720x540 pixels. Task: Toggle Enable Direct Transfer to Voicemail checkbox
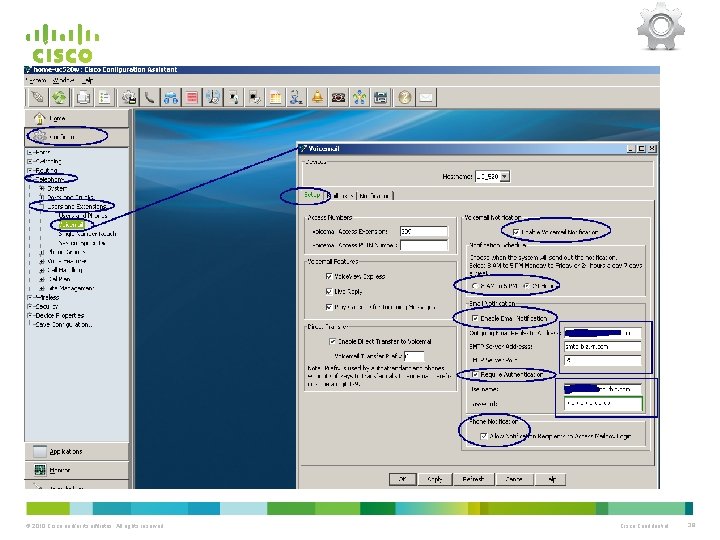click(x=332, y=342)
